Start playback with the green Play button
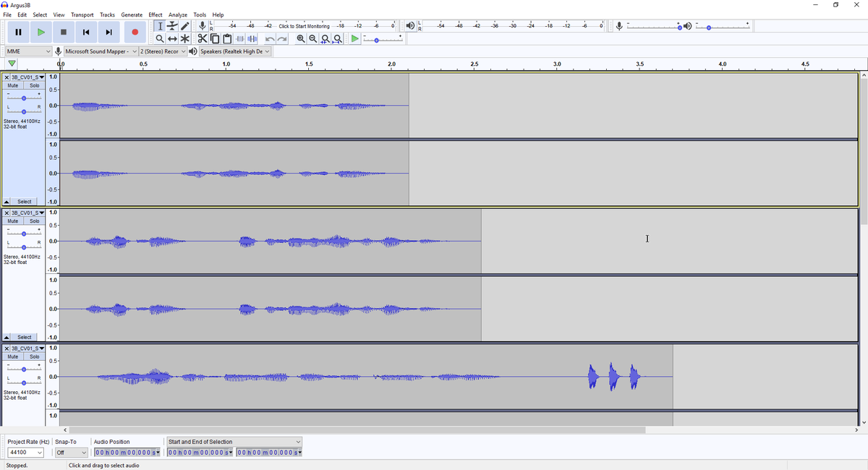Image resolution: width=868 pixels, height=470 pixels. [41, 32]
